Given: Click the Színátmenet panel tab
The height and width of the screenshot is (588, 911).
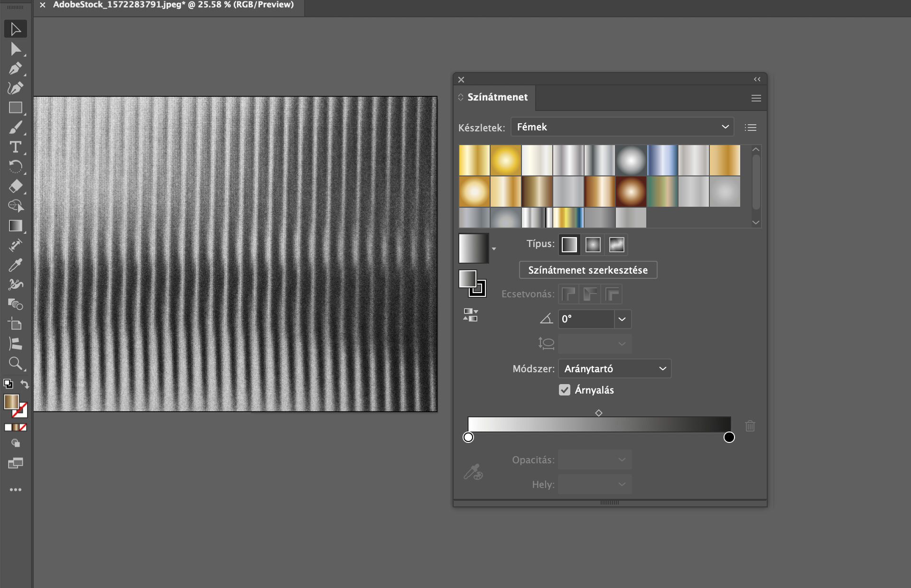Looking at the screenshot, I should pyautogui.click(x=497, y=97).
